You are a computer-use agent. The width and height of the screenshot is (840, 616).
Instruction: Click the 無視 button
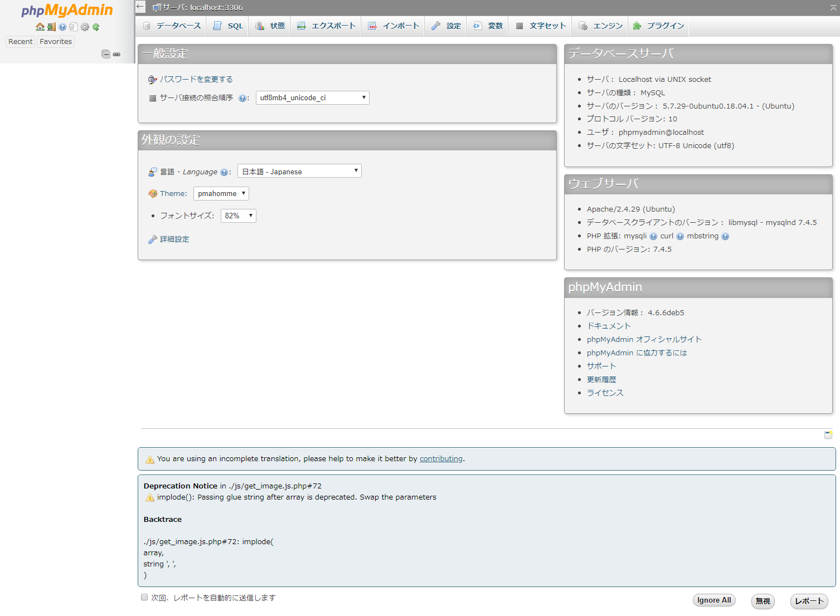click(763, 601)
